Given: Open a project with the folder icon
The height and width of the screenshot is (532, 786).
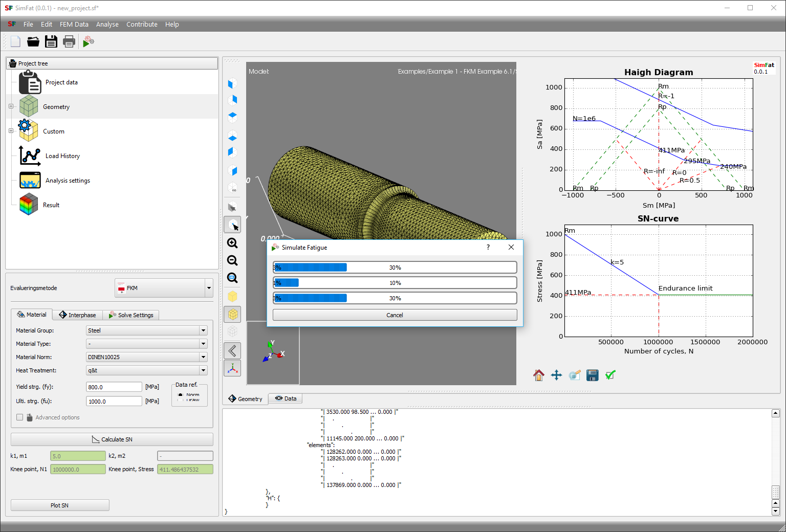Looking at the screenshot, I should (x=33, y=41).
